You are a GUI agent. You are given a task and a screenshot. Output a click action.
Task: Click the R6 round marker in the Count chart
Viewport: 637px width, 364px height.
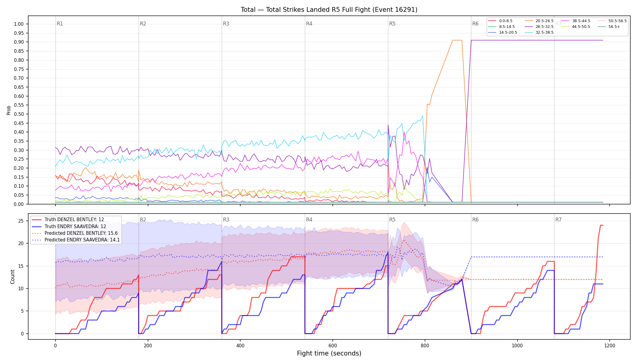pyautogui.click(x=475, y=220)
